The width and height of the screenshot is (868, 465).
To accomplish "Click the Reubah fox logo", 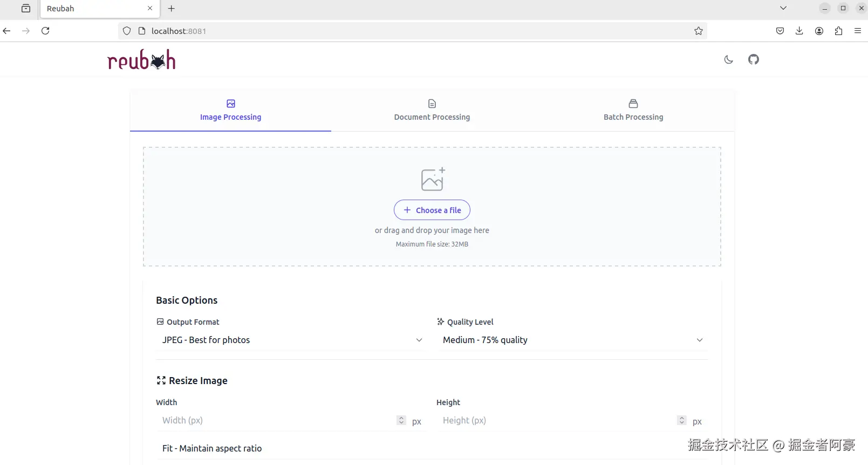I will pos(141,60).
